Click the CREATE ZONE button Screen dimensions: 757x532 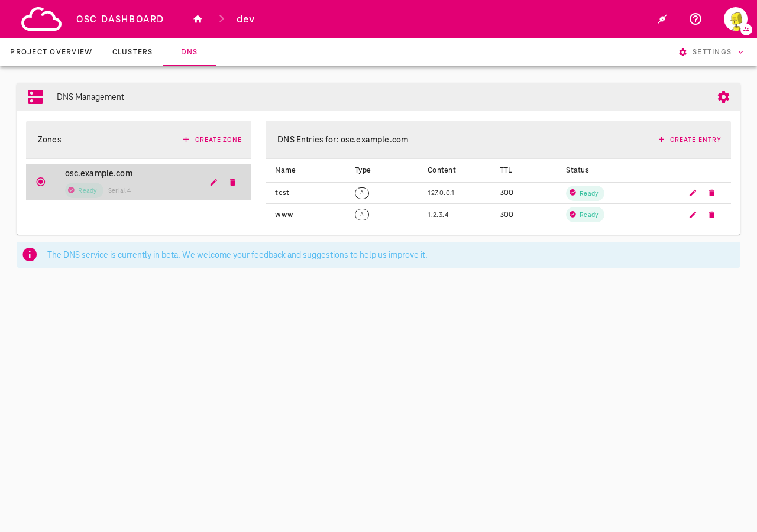coord(212,140)
